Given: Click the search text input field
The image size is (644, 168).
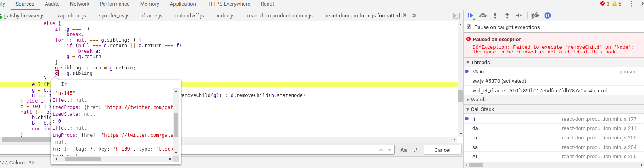Looking at the screenshot, I should (188, 150).
